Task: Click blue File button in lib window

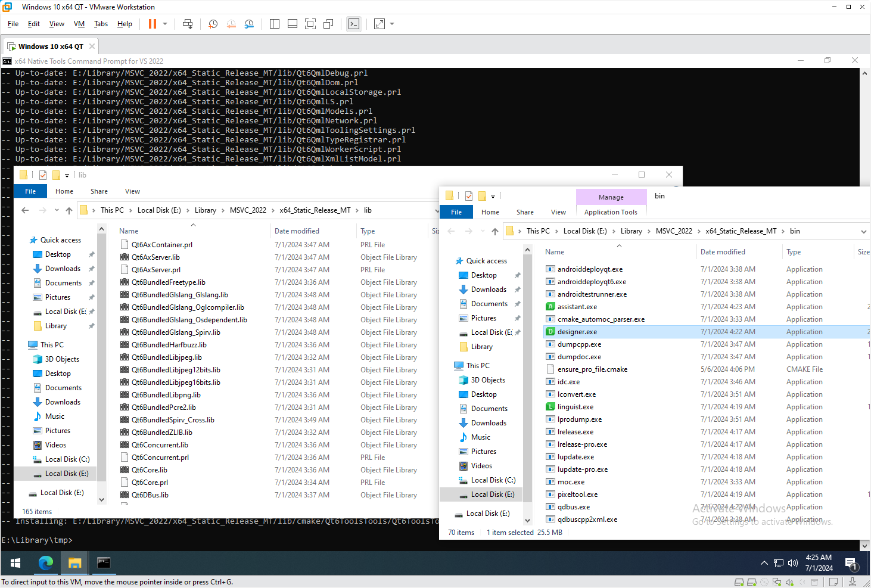Action: (x=30, y=191)
